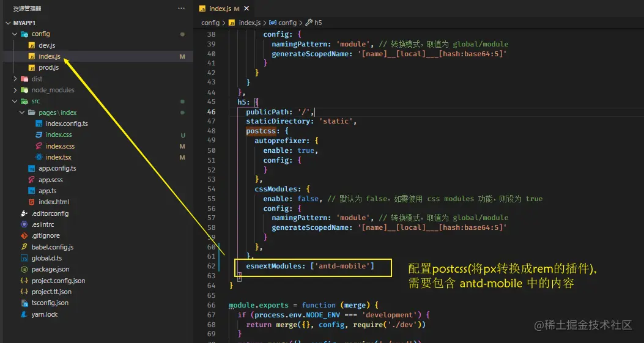Close the index.js editor tab
The width and height of the screenshot is (644, 343).
point(246,8)
